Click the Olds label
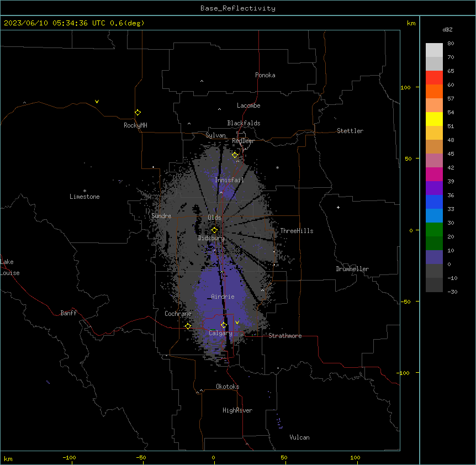476x465 pixels. (214, 218)
